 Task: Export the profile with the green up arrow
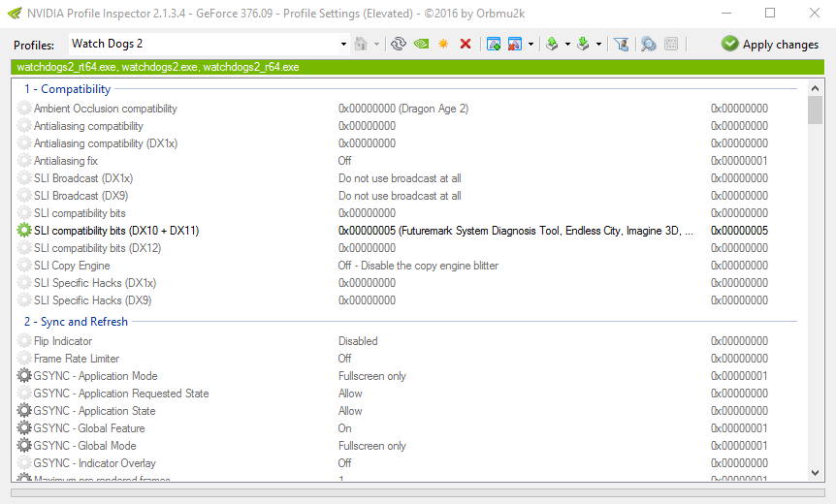coord(553,44)
